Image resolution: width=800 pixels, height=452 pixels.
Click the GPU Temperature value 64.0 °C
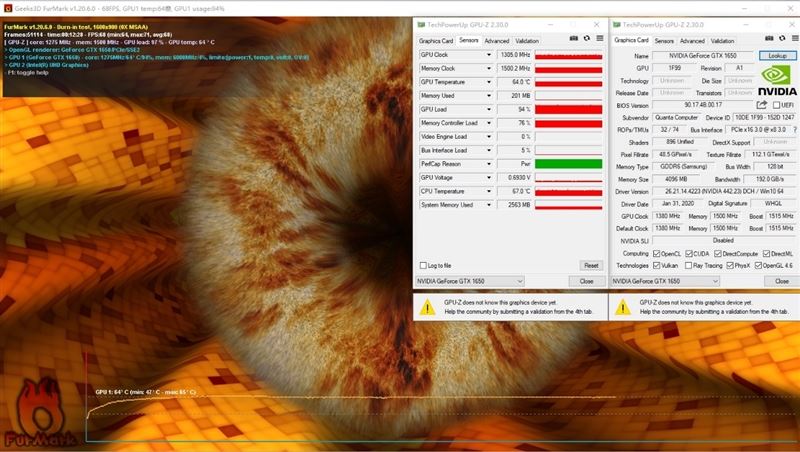click(x=514, y=82)
